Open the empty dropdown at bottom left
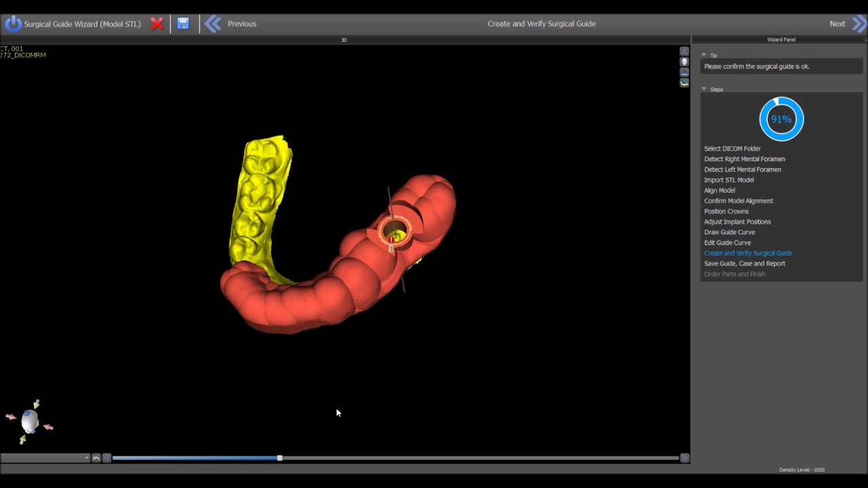 (45, 458)
